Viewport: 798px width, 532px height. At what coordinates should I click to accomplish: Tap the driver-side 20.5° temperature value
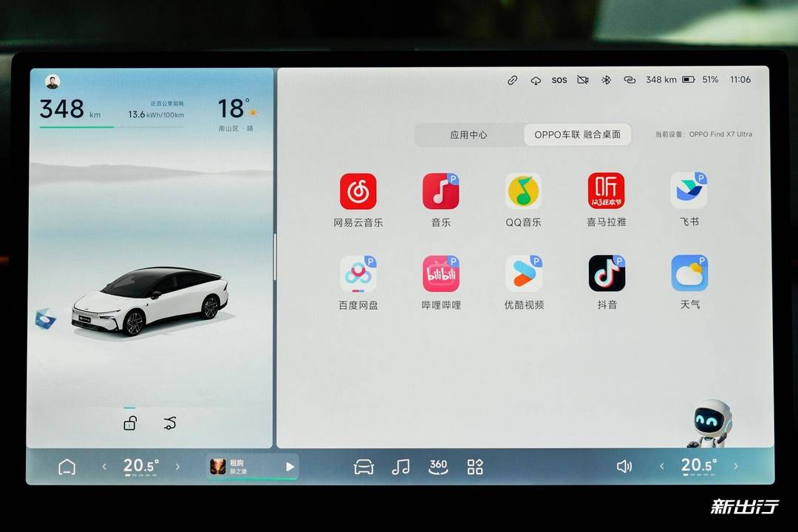tap(141, 465)
